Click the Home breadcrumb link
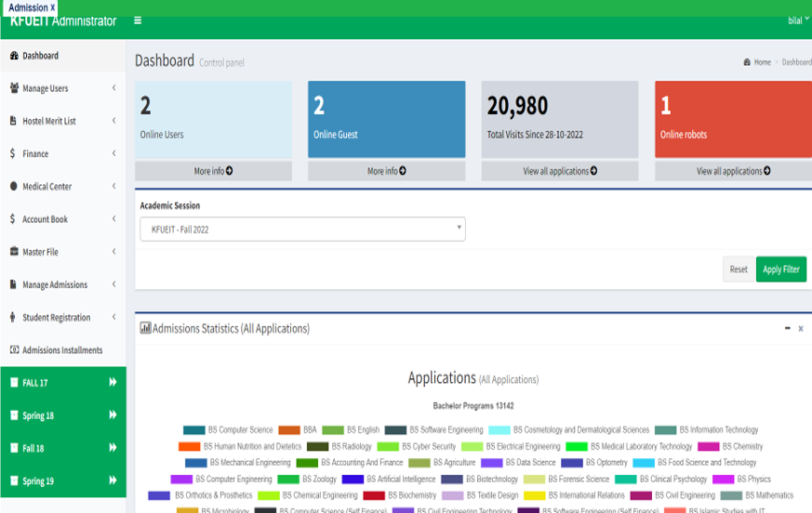This screenshot has width=812, height=513. pos(763,62)
